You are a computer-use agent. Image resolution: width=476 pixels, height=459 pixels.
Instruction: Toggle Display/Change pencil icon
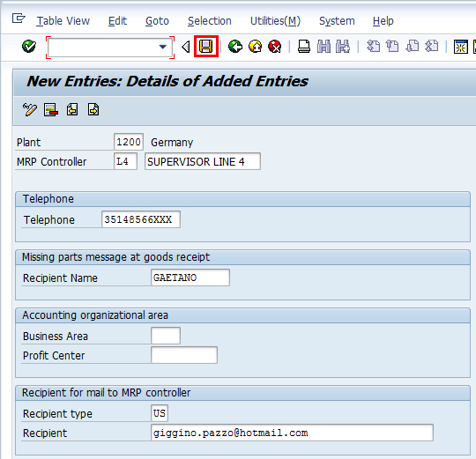(30, 109)
